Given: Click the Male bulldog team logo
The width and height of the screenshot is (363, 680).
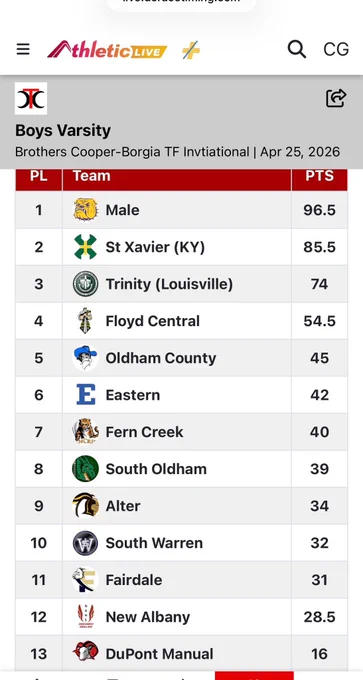Looking at the screenshot, I should pos(85,210).
